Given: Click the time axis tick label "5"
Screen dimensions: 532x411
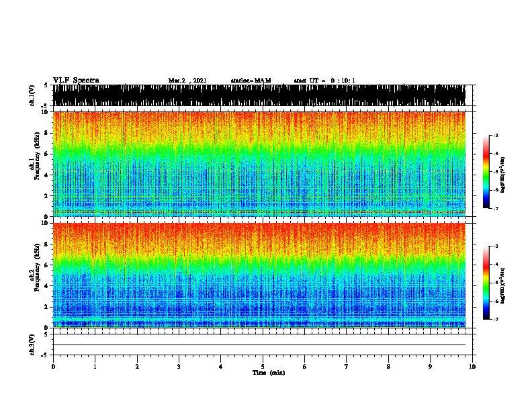Looking at the screenshot, I should [x=263, y=367].
